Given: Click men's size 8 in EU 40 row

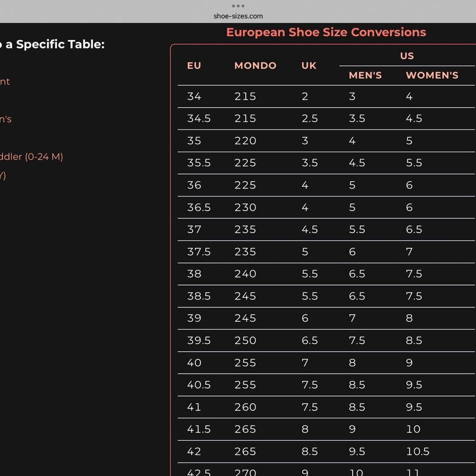Looking at the screenshot, I should (x=352, y=362).
